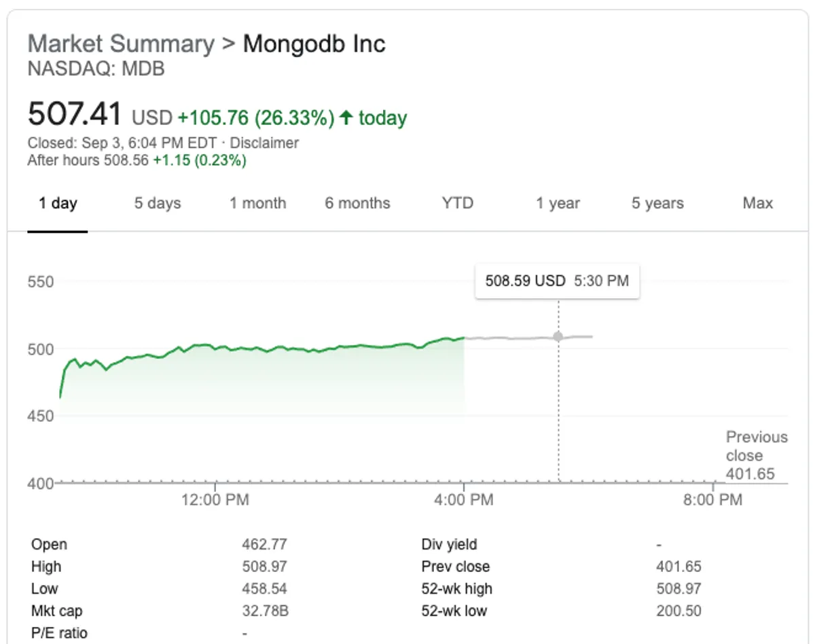Select the 1 day tab

tap(58, 203)
